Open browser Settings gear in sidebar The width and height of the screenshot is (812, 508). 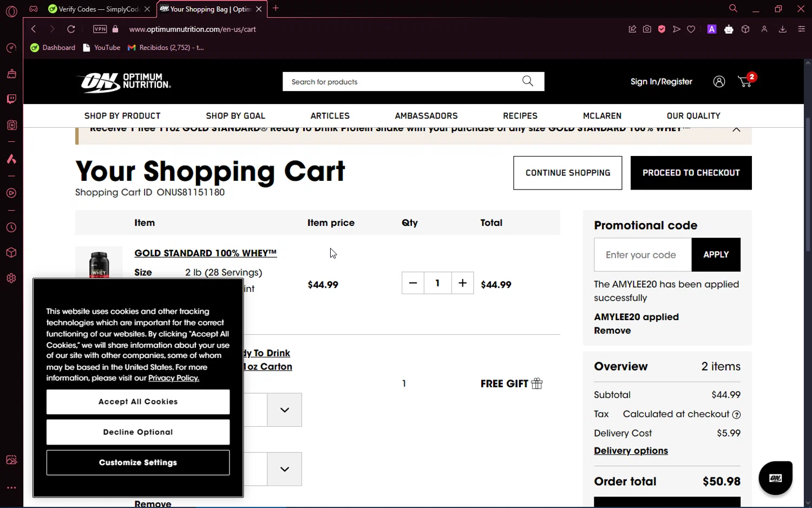[x=11, y=278]
